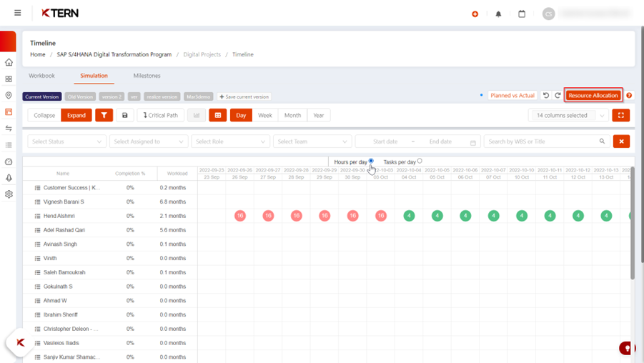644x363 pixels.
Task: Switch timeline scale to Year
Action: coord(319,115)
